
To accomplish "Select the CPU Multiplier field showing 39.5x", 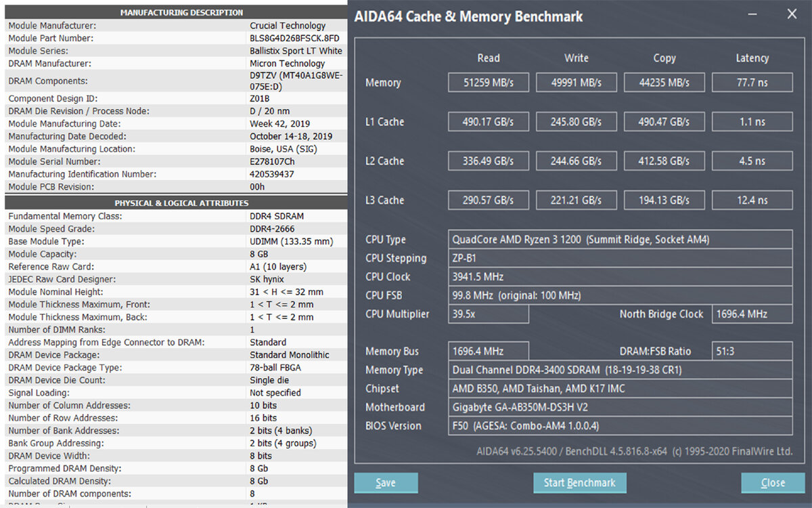I will click(x=489, y=314).
